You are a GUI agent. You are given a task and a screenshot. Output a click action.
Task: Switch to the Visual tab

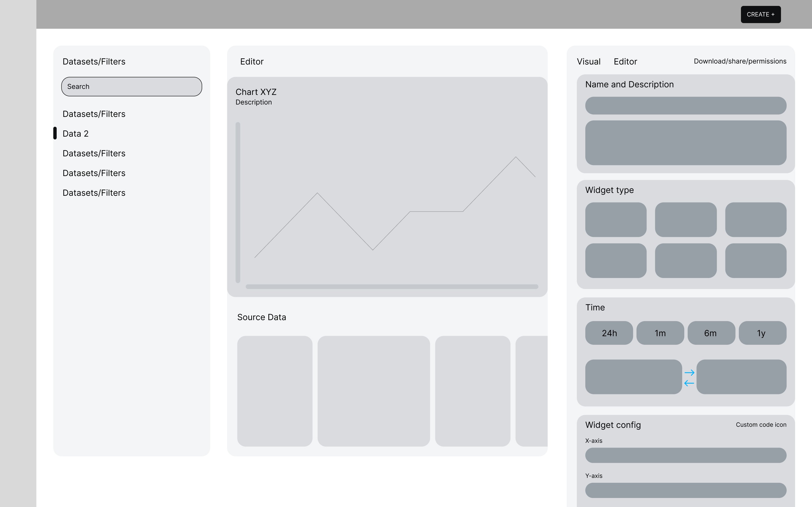[588, 62]
